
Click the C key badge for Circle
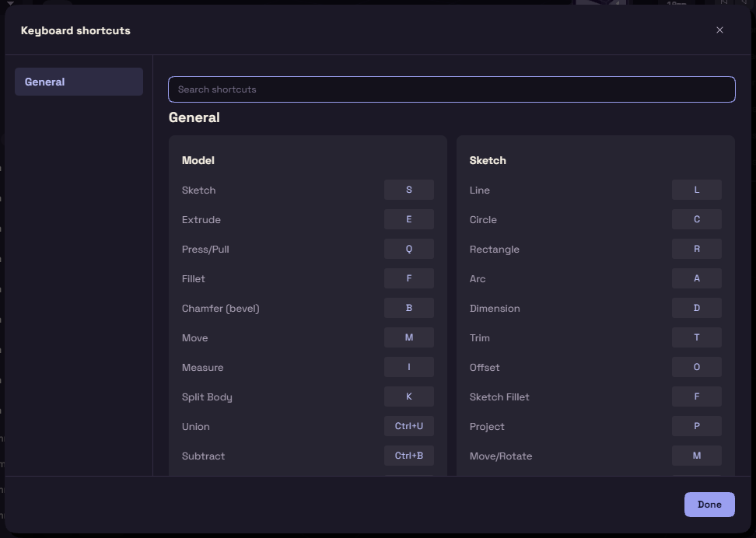(x=697, y=219)
